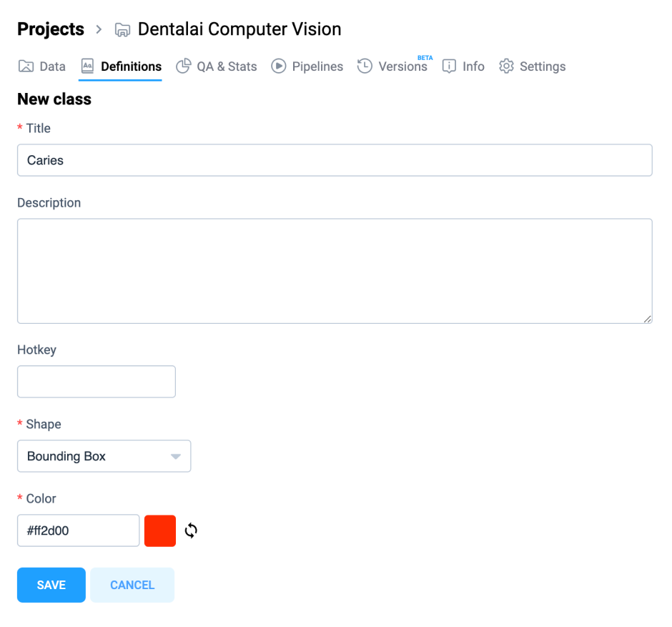Click the project folder icon in breadcrumb
The height and width of the screenshot is (627, 672).
pos(122,29)
